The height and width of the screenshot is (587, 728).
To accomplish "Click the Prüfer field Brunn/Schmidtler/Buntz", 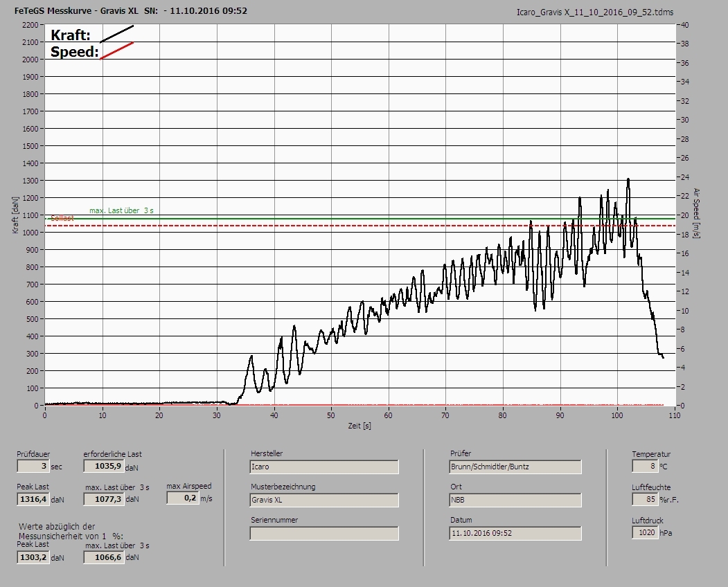I will coord(515,467).
